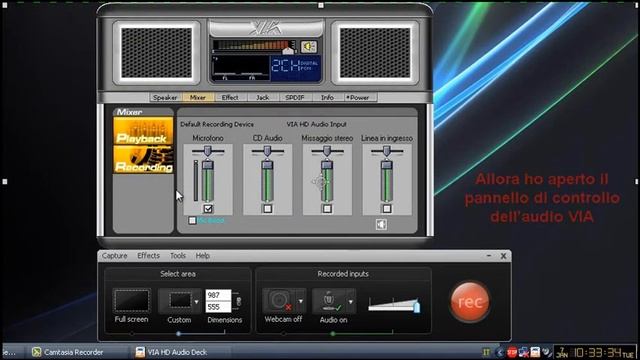Click the IT language indicator in taskbar
The image size is (640, 360).
coord(486,352)
